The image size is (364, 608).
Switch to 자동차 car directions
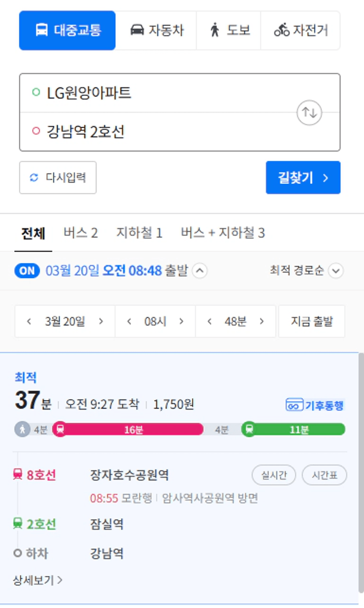pos(156,30)
